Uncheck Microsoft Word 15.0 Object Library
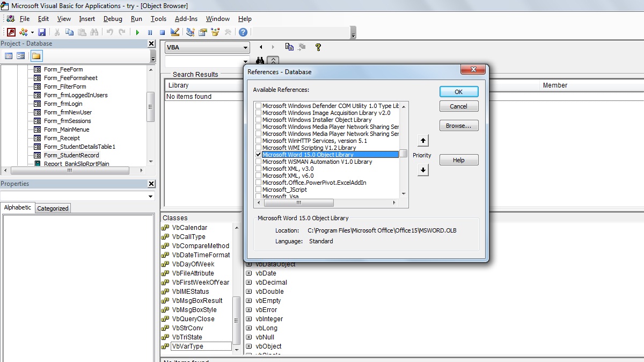This screenshot has height=362, width=644. pyautogui.click(x=259, y=155)
